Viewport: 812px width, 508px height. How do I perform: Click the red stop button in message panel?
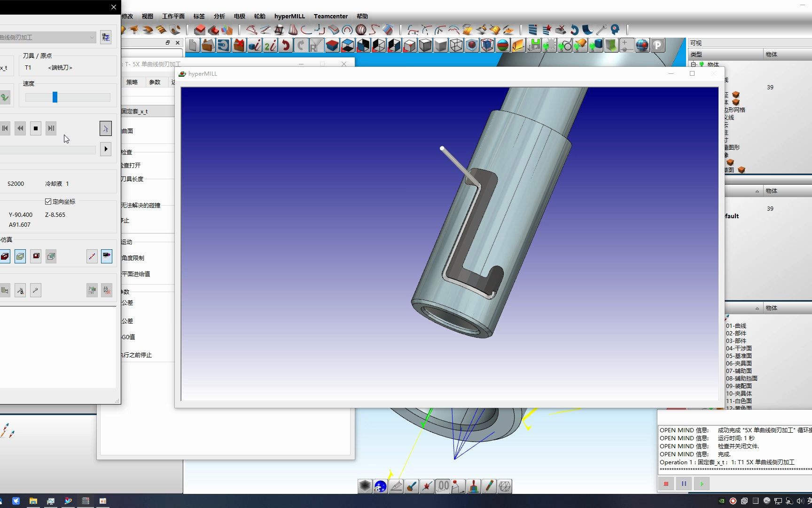[x=666, y=484]
